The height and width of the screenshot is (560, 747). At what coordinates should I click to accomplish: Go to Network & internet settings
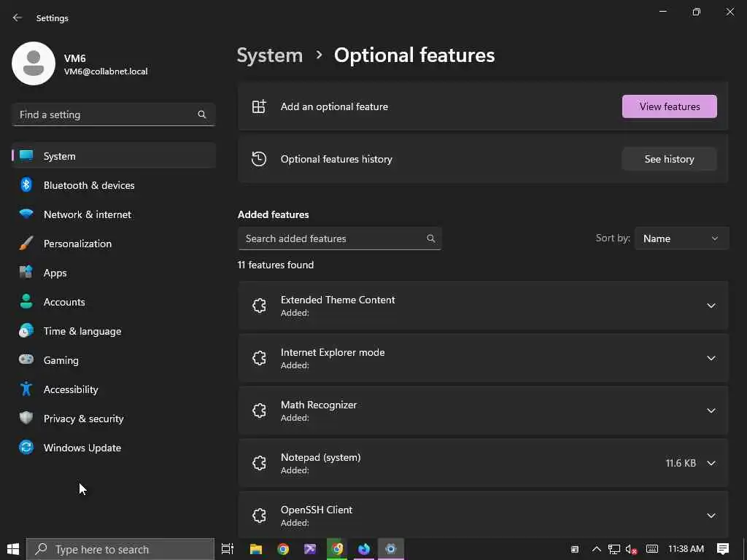click(x=114, y=214)
